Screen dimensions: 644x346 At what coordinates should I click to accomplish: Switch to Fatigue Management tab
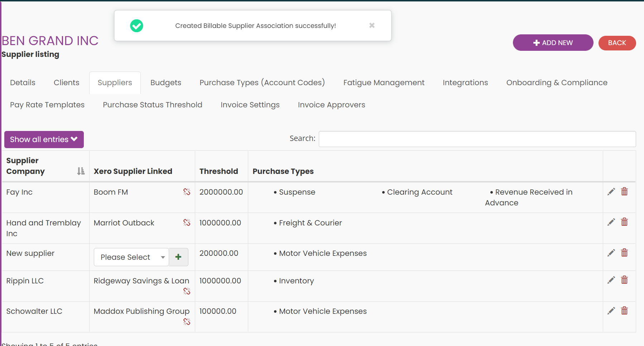(384, 83)
